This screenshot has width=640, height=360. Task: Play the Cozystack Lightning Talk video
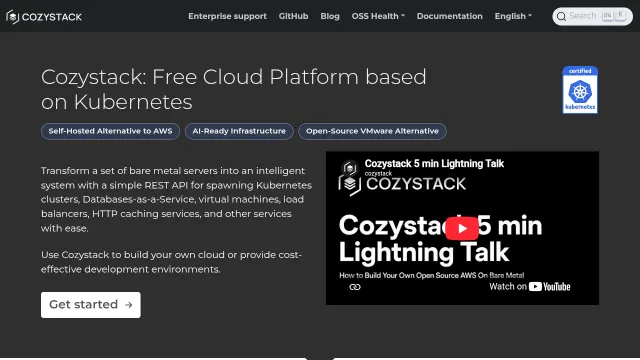(462, 228)
